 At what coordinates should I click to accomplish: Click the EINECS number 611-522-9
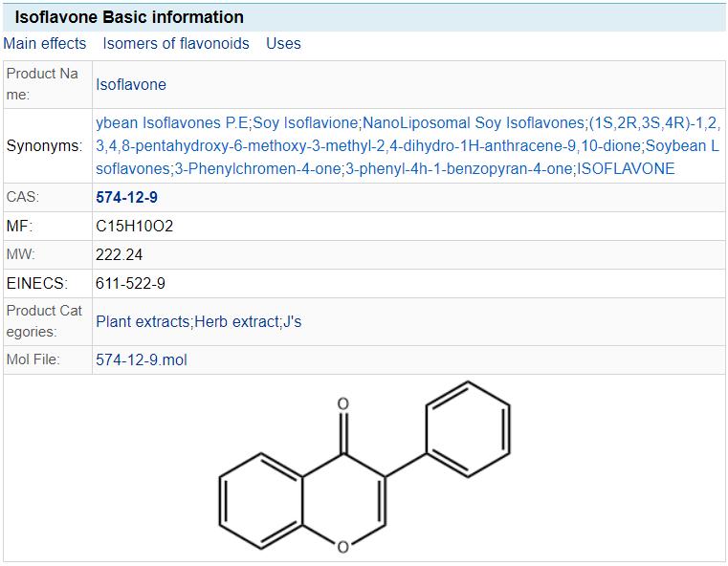click(130, 284)
